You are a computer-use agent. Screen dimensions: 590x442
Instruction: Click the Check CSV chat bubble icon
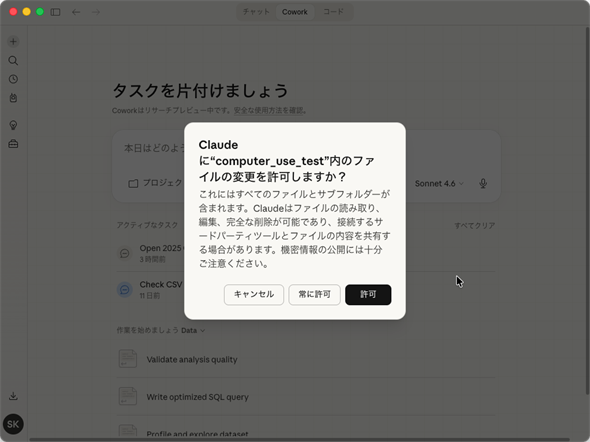click(125, 290)
